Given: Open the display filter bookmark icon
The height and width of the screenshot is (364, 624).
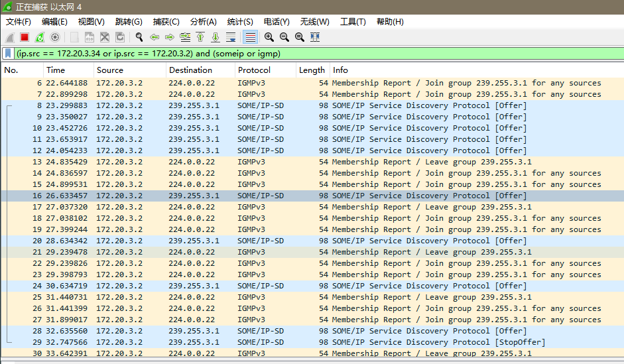Looking at the screenshot, I should (8, 53).
